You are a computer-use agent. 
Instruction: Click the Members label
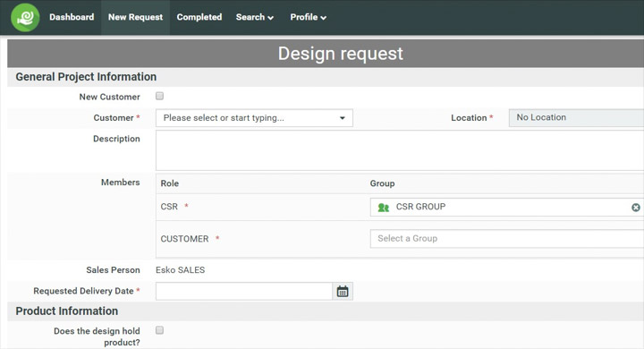pyautogui.click(x=121, y=182)
